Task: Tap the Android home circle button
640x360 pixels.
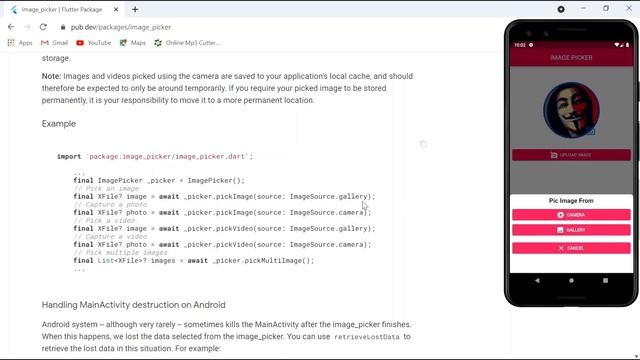Action: (571, 280)
